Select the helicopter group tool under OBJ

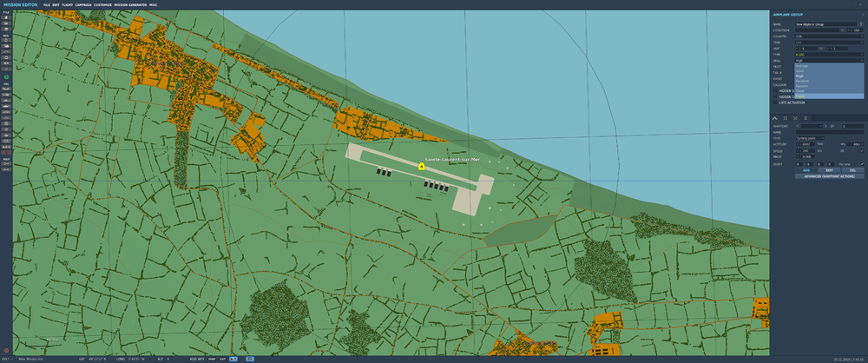coord(6,94)
